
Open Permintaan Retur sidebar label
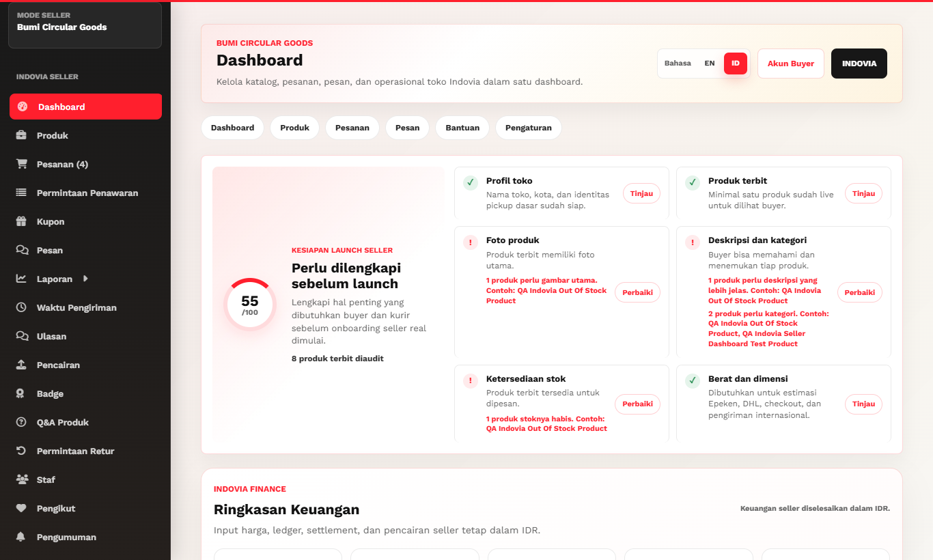(75, 451)
